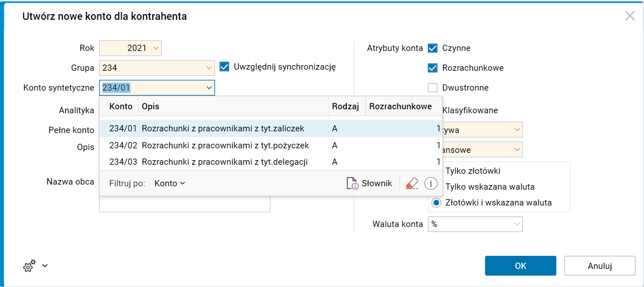Viewport: 644px width, 287px height.
Task: Select Złotówki i wskazana waluta option
Action: pyautogui.click(x=436, y=202)
